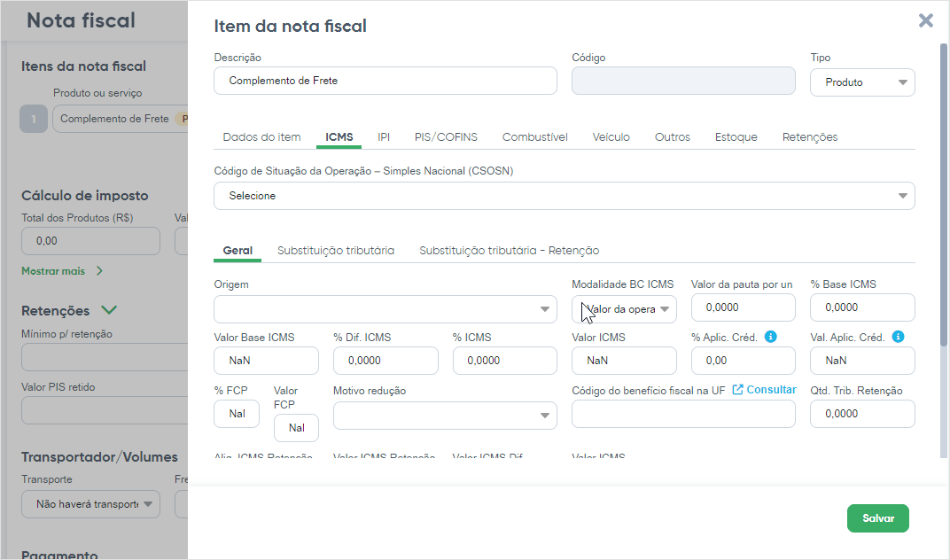Close the Item da nota fiscal dialog
This screenshot has width=950, height=560.
click(x=925, y=20)
